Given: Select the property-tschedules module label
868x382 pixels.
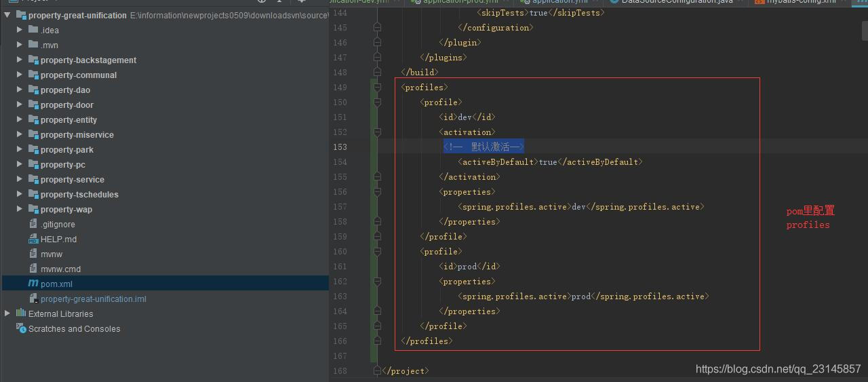Looking at the screenshot, I should [x=79, y=195].
